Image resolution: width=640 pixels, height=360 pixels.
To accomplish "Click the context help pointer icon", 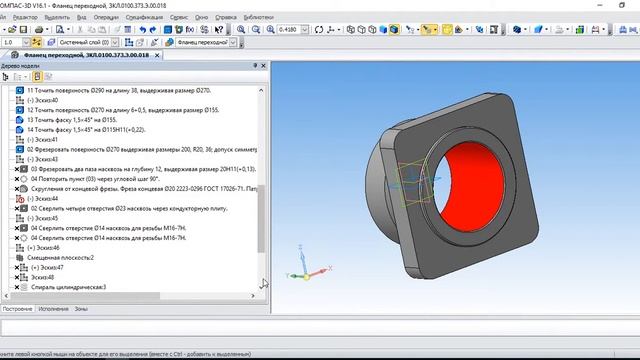I will 219,29.
